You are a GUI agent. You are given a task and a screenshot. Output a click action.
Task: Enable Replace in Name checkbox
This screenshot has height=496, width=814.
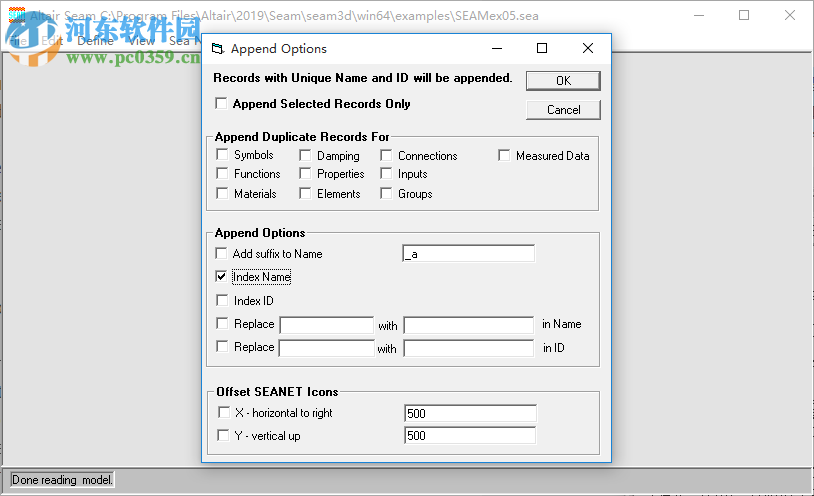click(222, 324)
